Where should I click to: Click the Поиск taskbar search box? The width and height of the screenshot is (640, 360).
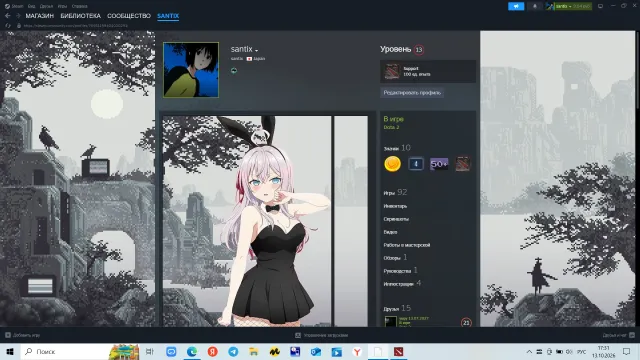coord(80,351)
